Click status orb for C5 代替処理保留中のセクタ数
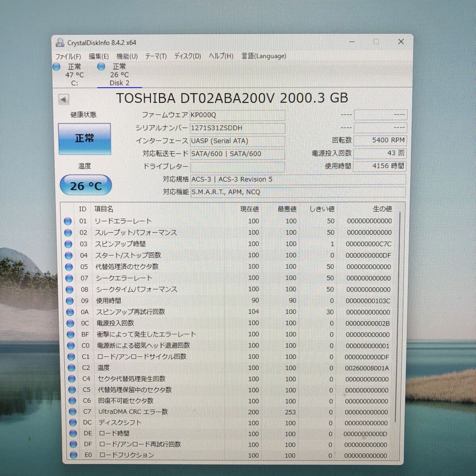Viewport: 476px width, 476px height. tap(72, 390)
